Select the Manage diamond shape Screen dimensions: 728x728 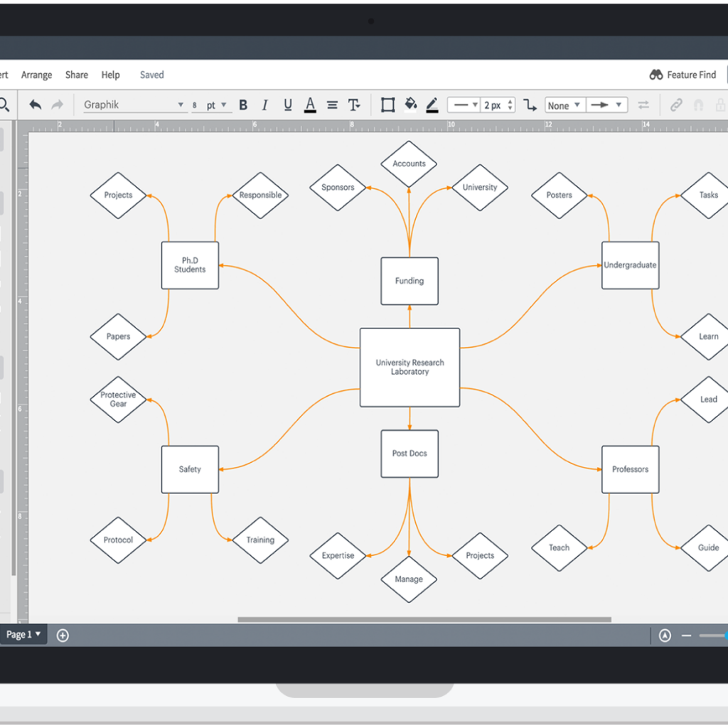click(x=409, y=579)
